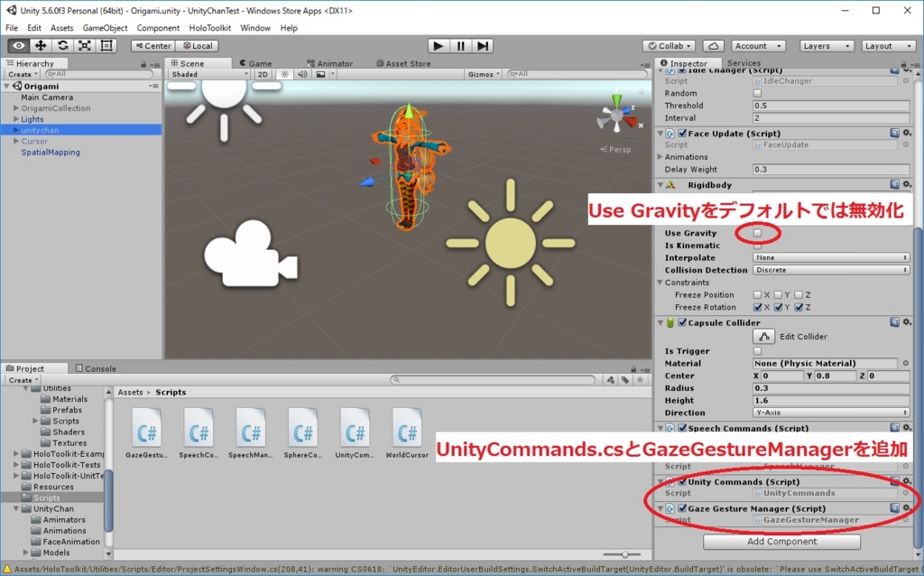924x576 pixels.
Task: Toggle Freeze Position Z checkbox
Action: coord(799,295)
